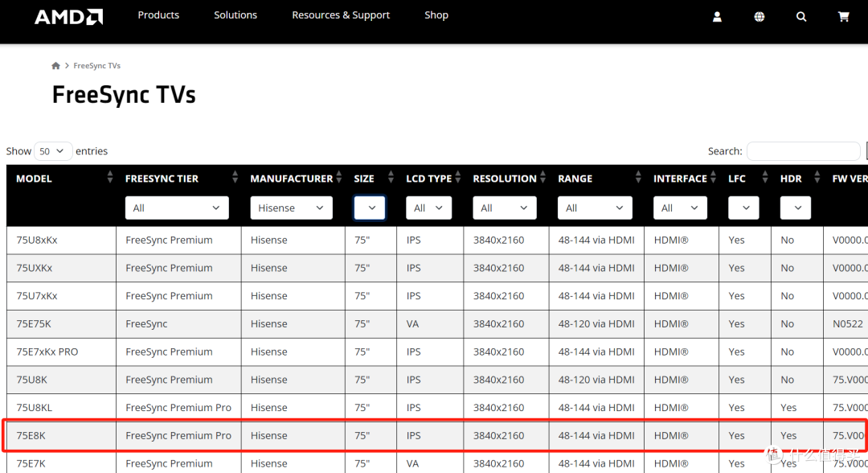Open the LCD Type filter dropdown
The width and height of the screenshot is (868, 473).
(428, 208)
